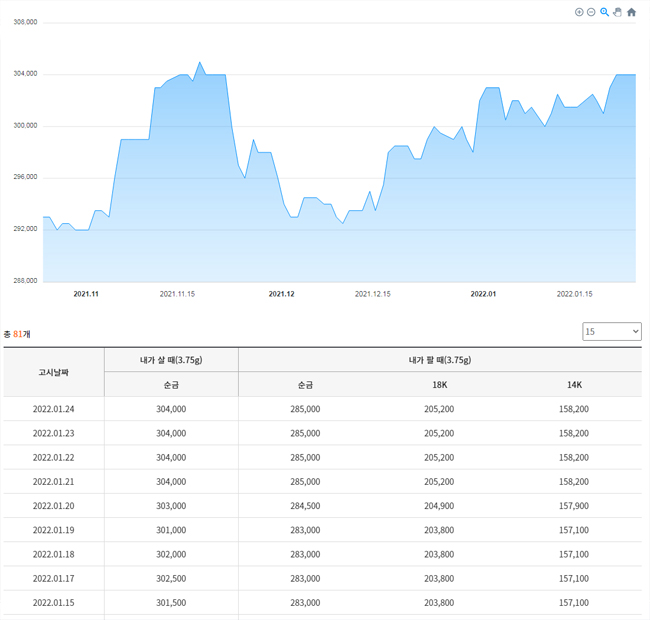Click the 304,000 y-axis label

point(21,73)
